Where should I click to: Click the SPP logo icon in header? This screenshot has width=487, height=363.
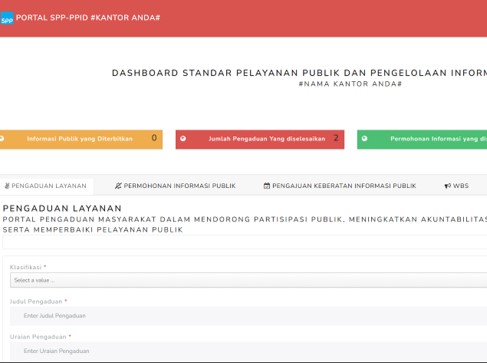7,18
